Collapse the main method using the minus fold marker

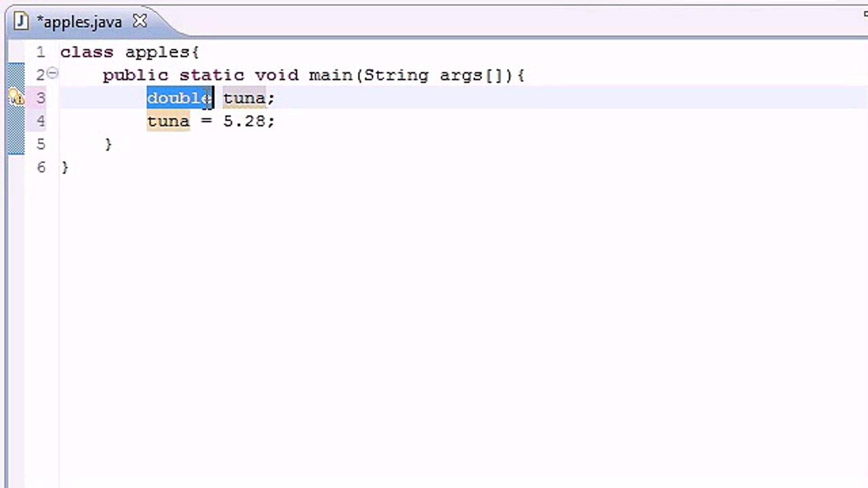[53, 73]
